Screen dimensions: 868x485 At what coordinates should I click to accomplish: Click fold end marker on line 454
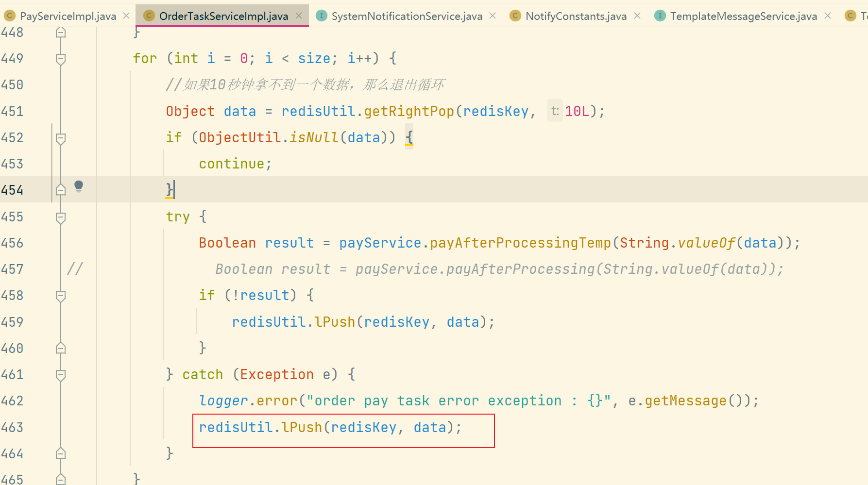(x=61, y=190)
